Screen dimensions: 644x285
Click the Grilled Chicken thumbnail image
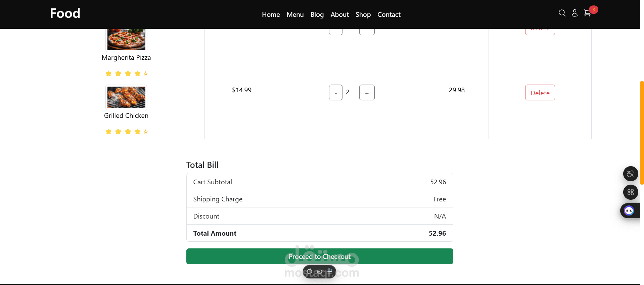click(x=126, y=97)
